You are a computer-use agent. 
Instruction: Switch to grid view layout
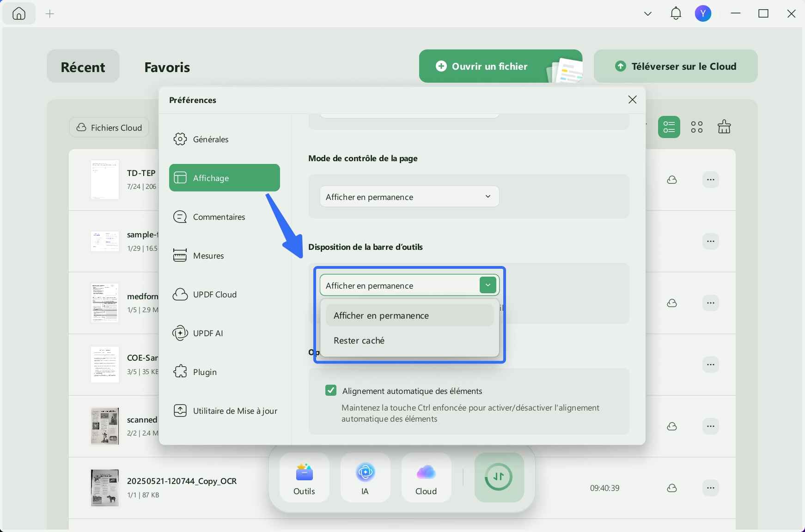[697, 127]
